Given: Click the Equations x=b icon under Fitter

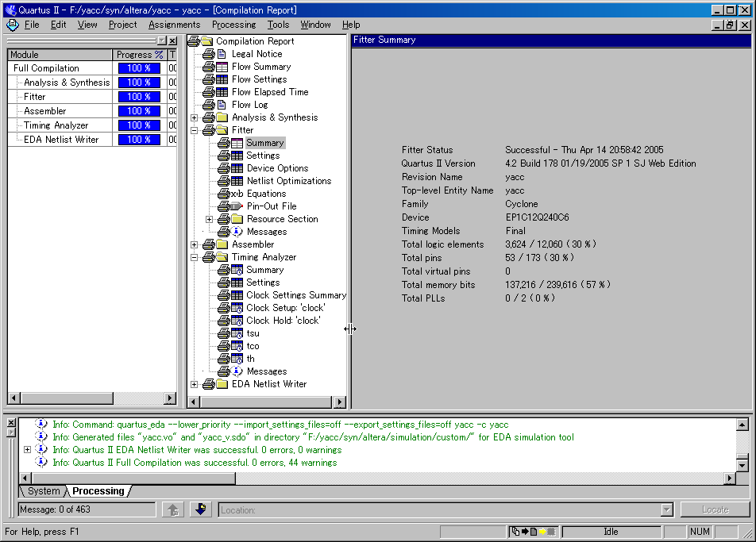Looking at the screenshot, I should point(237,194).
